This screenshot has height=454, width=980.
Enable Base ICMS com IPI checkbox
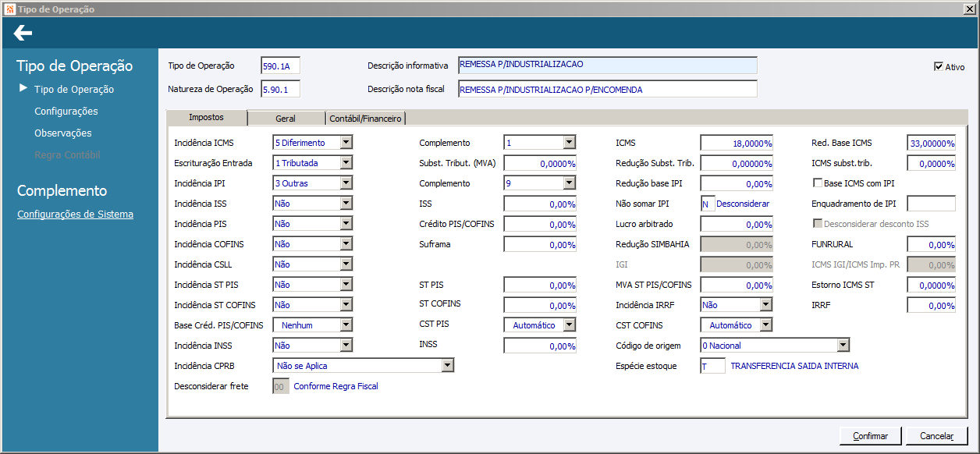pos(818,183)
